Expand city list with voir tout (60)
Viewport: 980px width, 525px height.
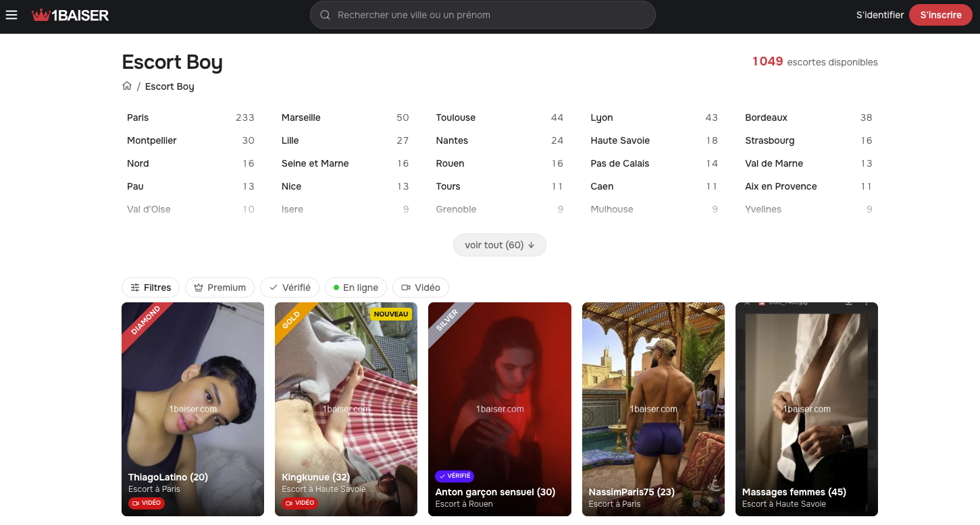(500, 245)
